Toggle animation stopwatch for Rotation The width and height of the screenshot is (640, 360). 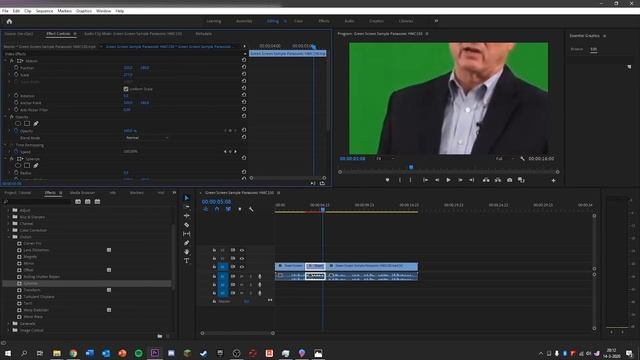coord(16,96)
